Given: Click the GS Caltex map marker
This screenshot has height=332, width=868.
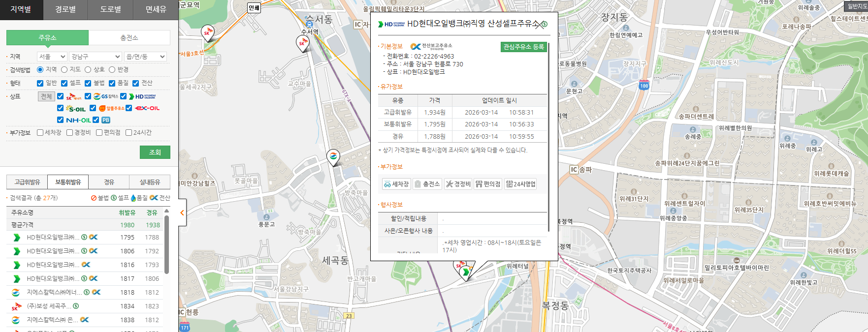Looking at the screenshot, I should (x=333, y=157).
